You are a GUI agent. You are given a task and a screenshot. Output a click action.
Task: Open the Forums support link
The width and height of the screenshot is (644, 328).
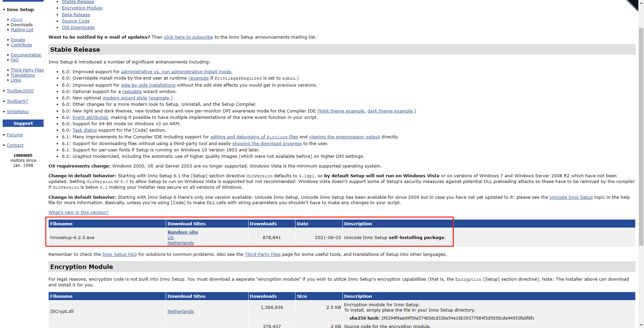click(15, 135)
